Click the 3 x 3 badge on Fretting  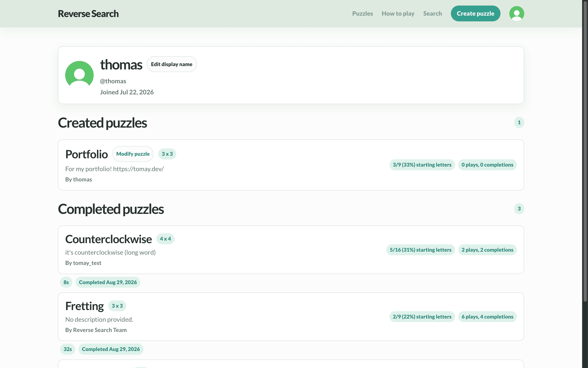(117, 306)
